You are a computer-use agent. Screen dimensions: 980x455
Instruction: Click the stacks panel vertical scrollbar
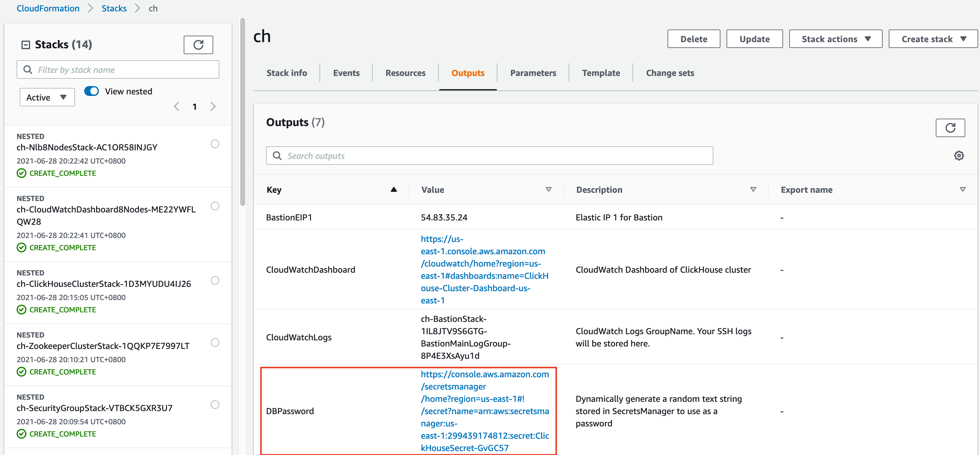click(242, 112)
